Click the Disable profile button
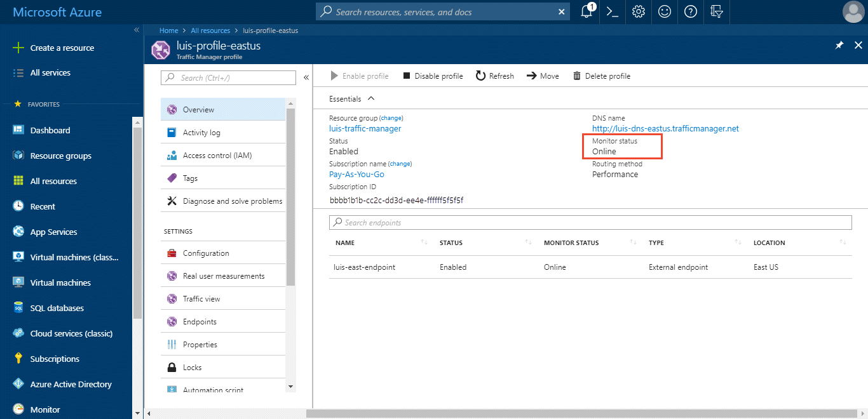Image resolution: width=868 pixels, height=419 pixels. point(433,76)
